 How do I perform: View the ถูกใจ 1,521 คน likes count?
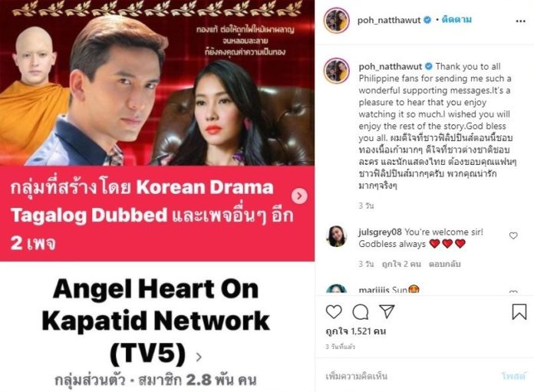(x=356, y=331)
